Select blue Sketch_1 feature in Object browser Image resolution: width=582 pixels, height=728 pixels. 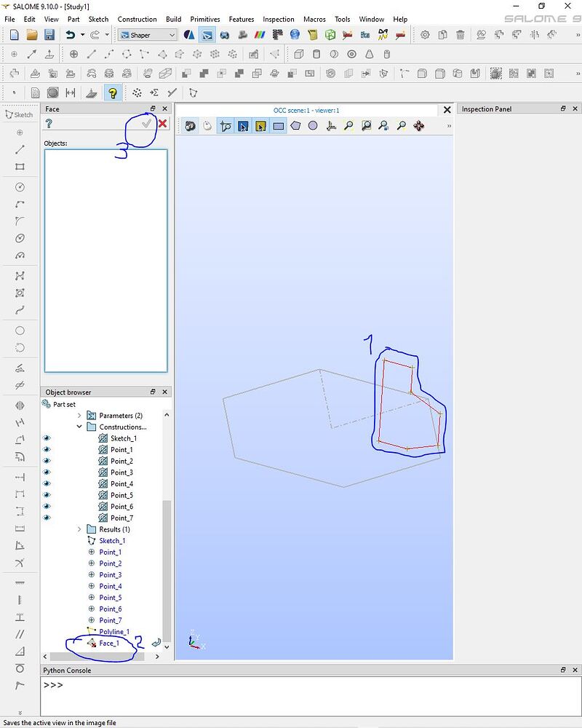pyautogui.click(x=112, y=541)
